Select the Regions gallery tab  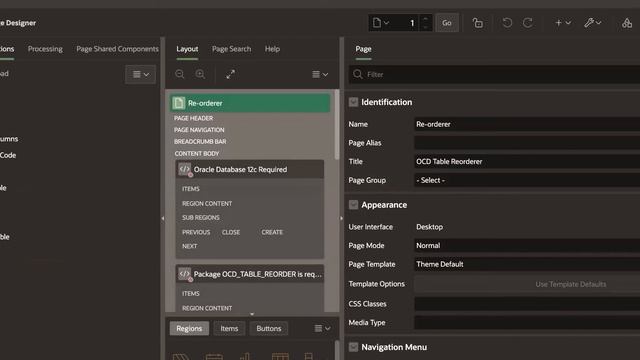coord(189,328)
